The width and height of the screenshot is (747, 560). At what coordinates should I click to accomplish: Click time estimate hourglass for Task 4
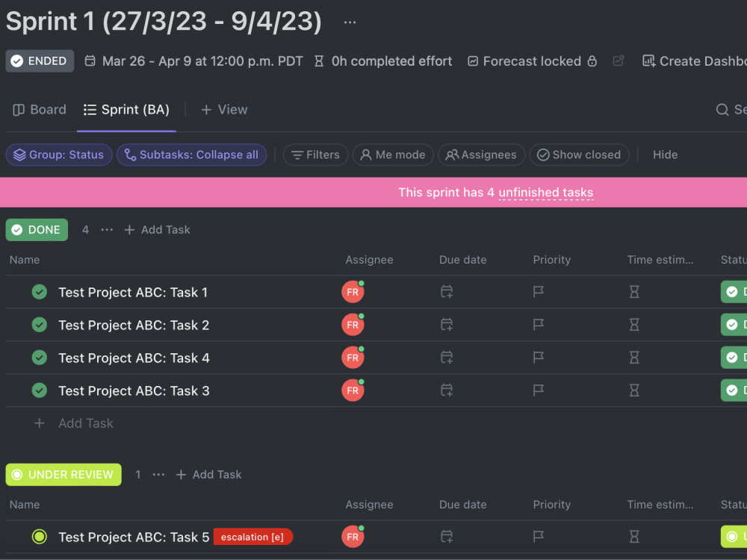(x=634, y=358)
